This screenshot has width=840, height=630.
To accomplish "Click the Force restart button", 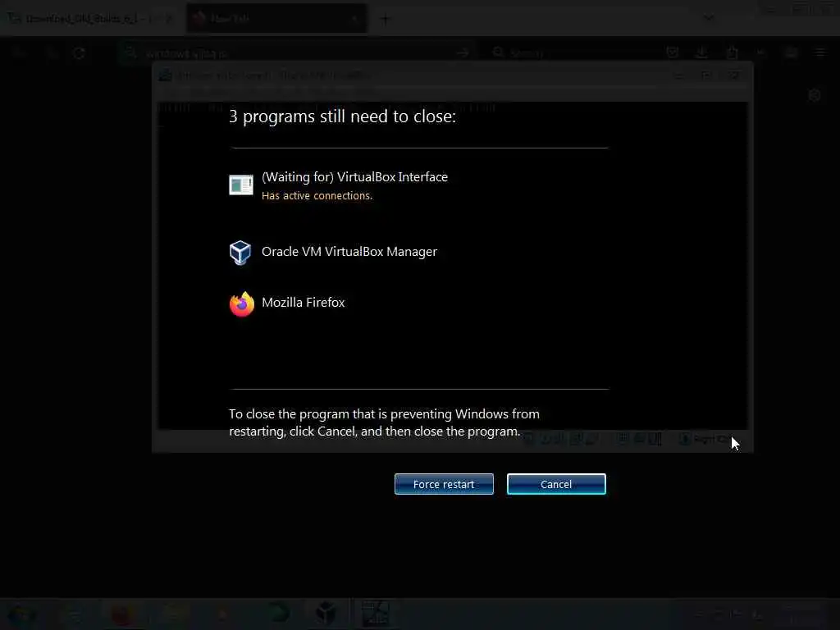I will [x=444, y=484].
